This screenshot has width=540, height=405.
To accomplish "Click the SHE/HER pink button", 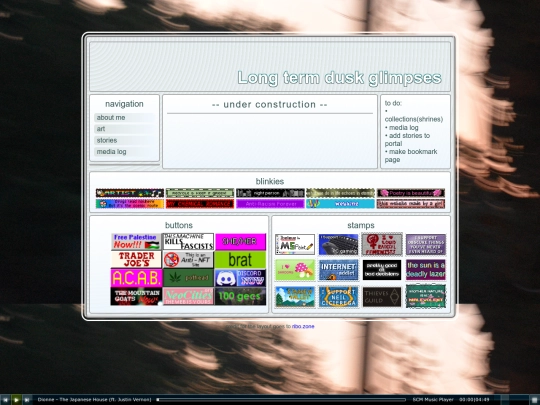I will tap(240, 241).
